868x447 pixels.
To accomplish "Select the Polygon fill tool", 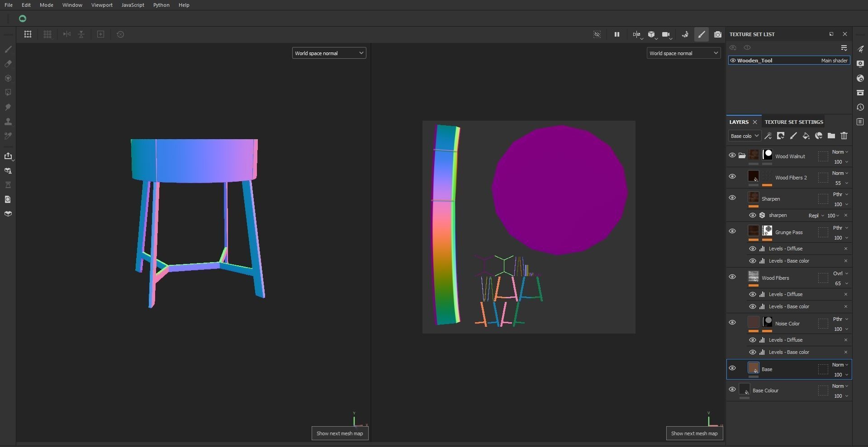I will click(x=8, y=93).
